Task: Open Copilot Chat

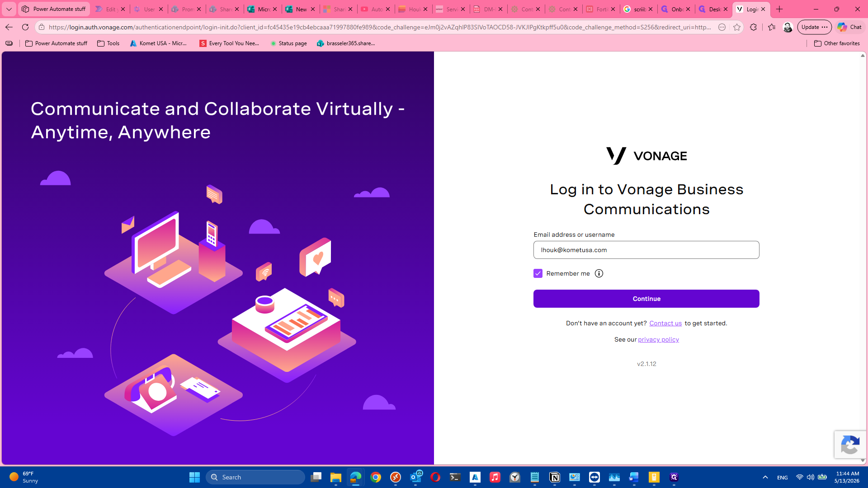Action: tap(849, 27)
